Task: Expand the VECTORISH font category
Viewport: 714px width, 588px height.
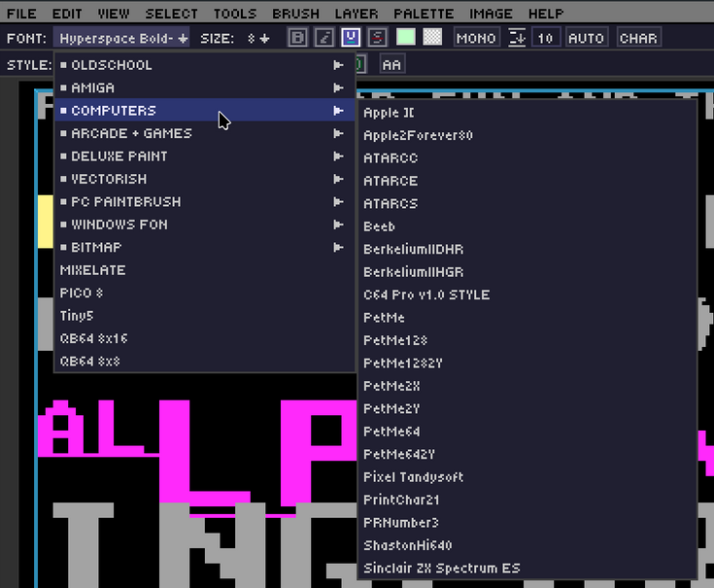Action: pyautogui.click(x=204, y=179)
